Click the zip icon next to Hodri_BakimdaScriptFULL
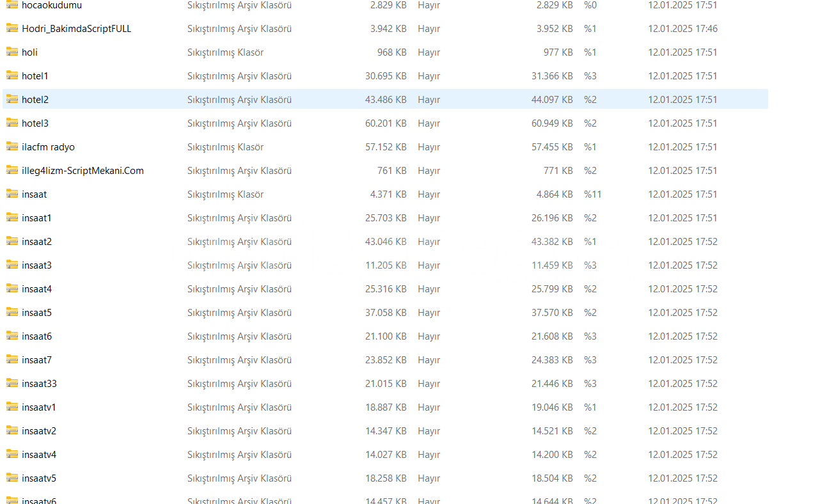 (12, 28)
